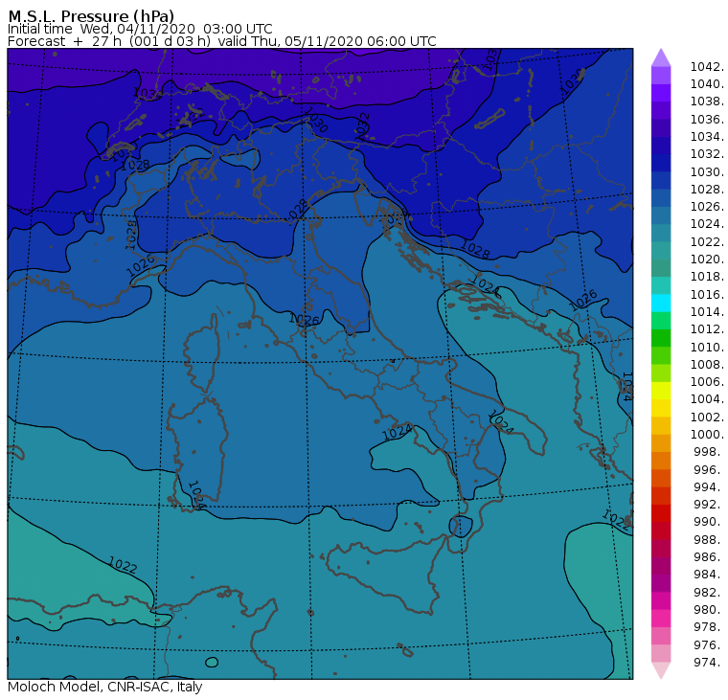Click the '1026' contour label over the Balkans

coord(583,301)
